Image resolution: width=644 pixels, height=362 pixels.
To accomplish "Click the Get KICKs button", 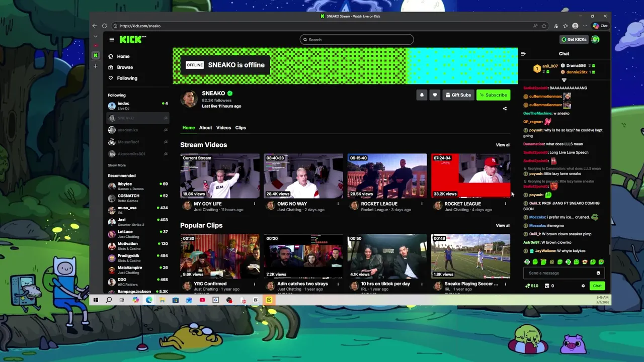I will click(x=574, y=39).
